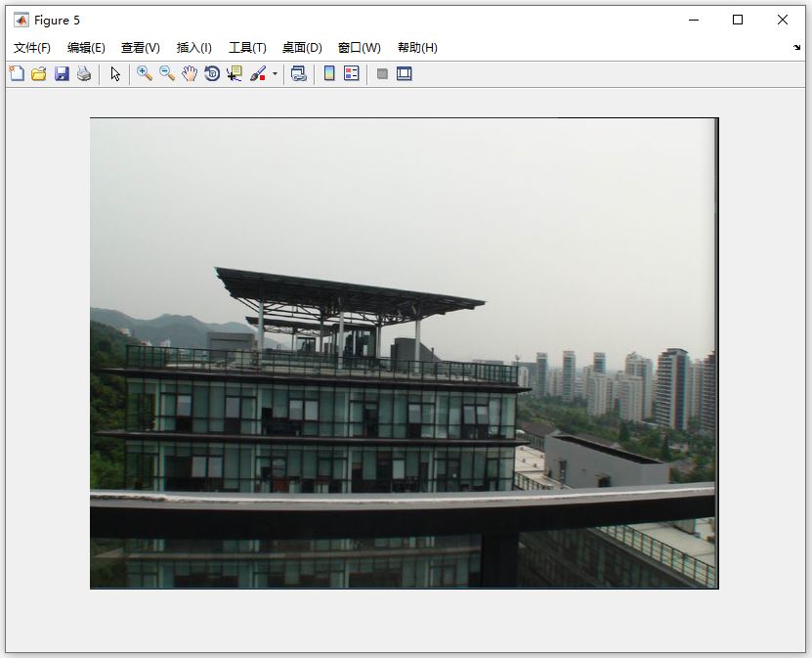Select the Brush data tool
Image resolution: width=812 pixels, height=658 pixels.
click(x=258, y=74)
